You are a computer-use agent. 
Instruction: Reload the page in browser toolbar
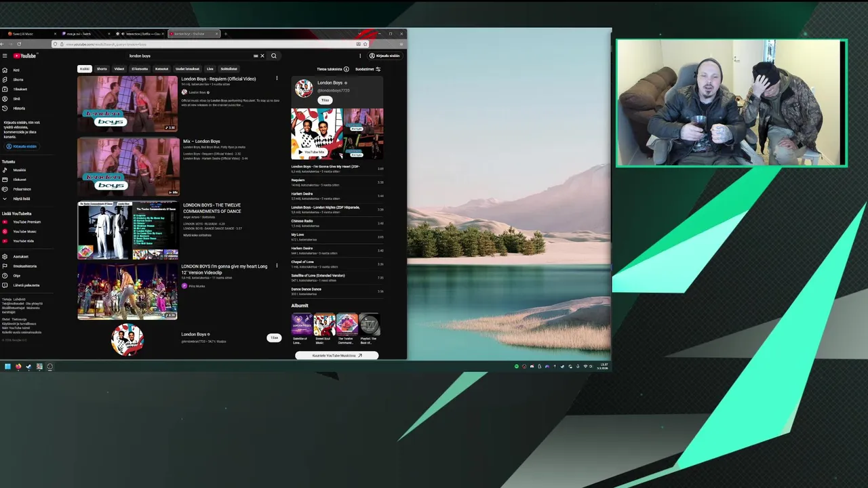coord(18,44)
